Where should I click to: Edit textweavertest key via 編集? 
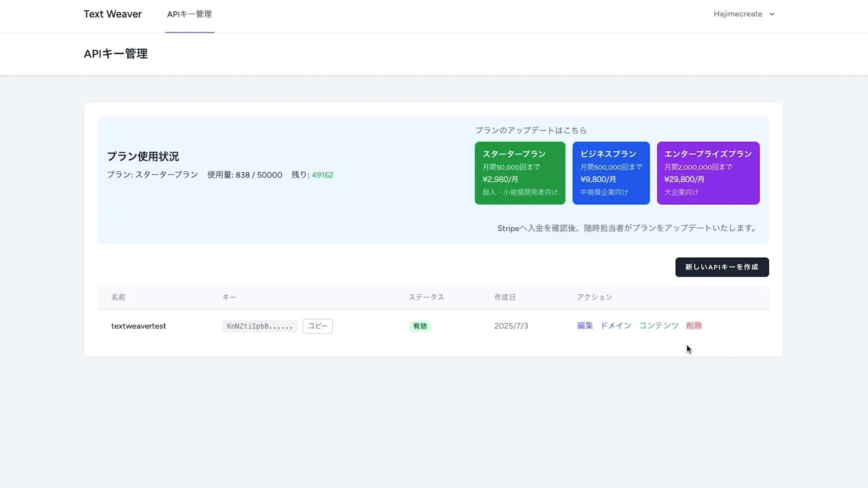[x=585, y=326]
